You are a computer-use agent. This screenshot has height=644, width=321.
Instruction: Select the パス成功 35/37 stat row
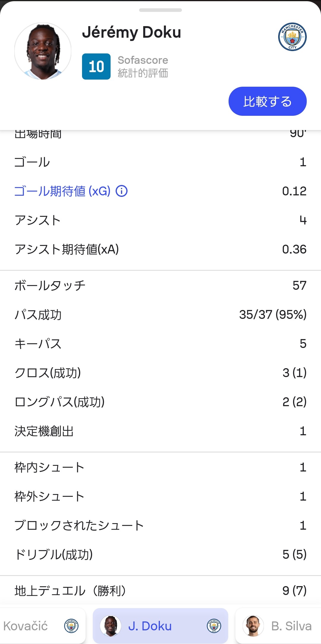click(x=160, y=314)
